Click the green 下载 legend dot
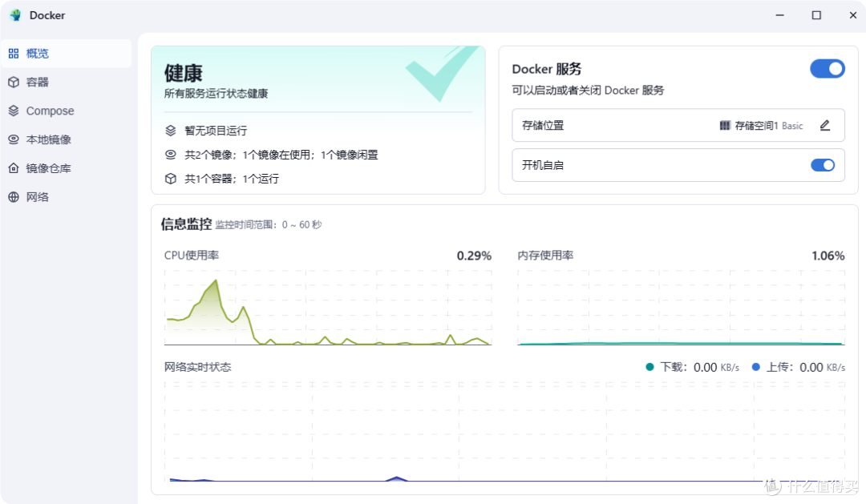This screenshot has height=504, width=866. tap(649, 367)
